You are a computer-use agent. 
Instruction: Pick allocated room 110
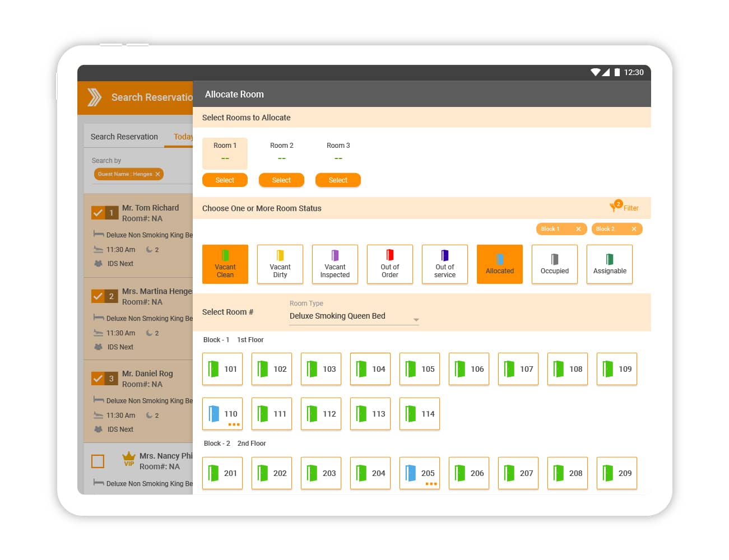click(222, 414)
